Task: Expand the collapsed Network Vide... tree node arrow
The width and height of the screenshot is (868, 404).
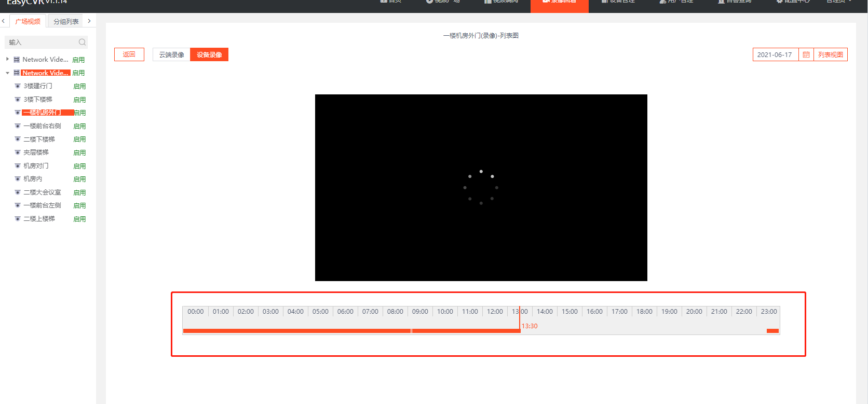Action: pos(7,60)
